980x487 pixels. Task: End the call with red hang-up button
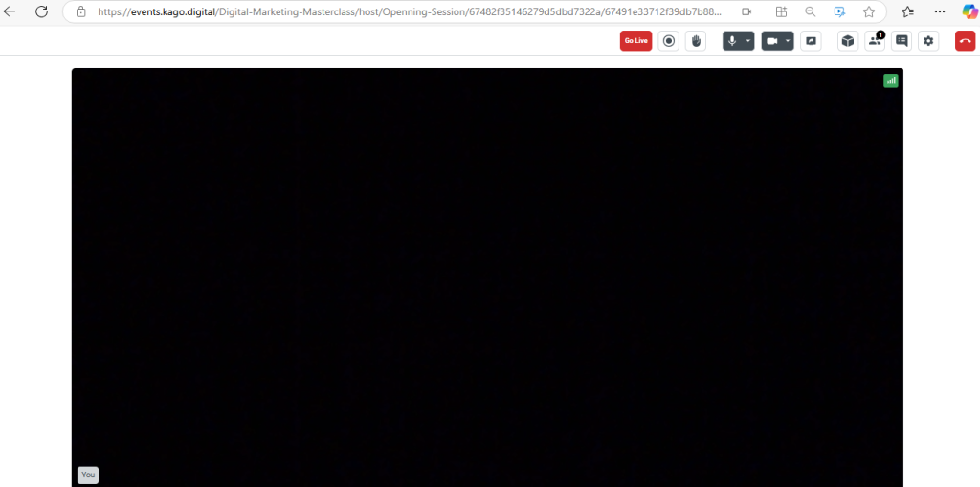point(965,41)
